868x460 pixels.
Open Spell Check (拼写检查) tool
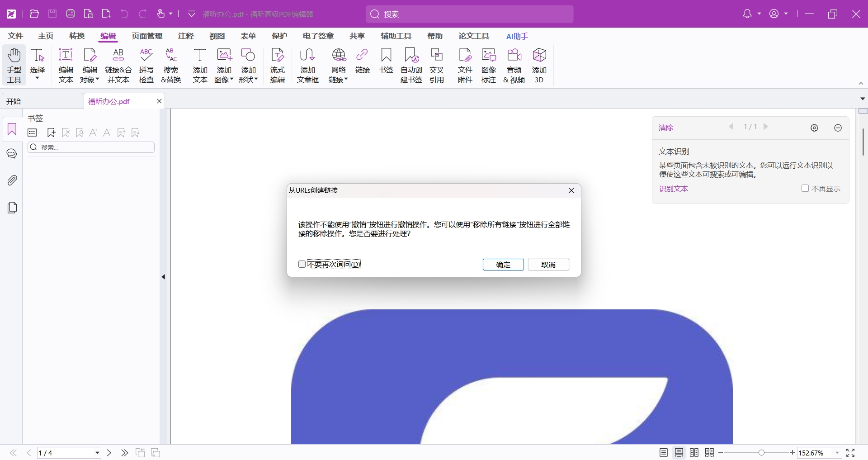tap(146, 66)
